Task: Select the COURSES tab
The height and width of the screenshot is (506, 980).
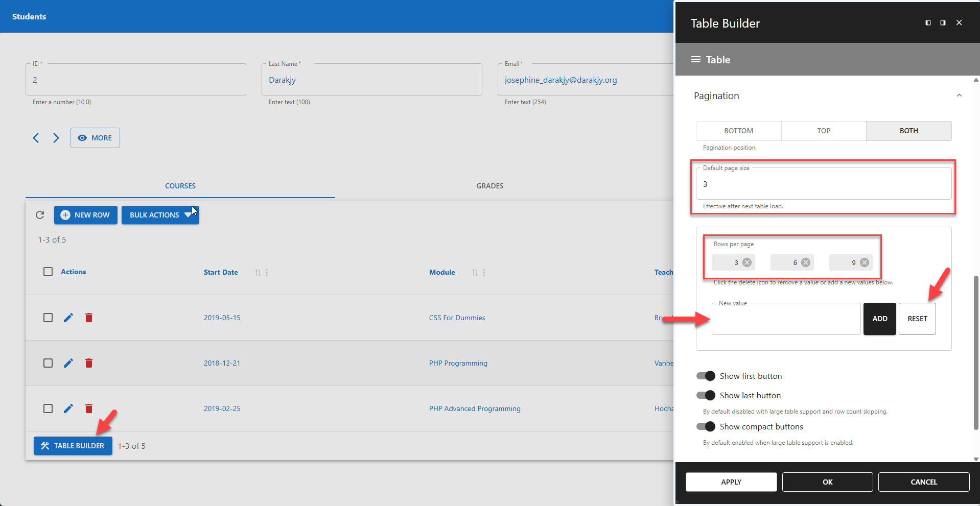Action: pos(180,186)
